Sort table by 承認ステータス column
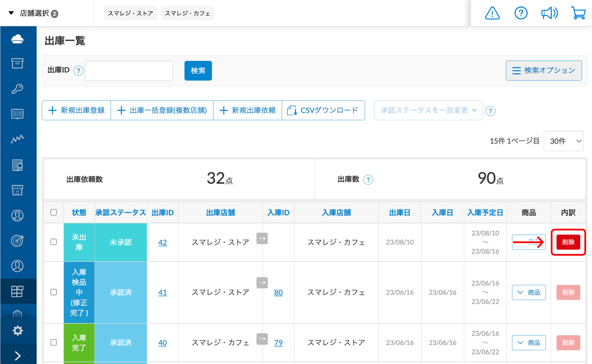Screen dimensions: 592x364 point(121,212)
